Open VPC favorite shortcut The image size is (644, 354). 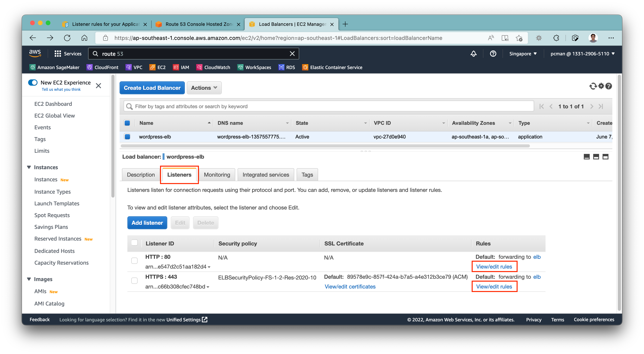pos(134,67)
